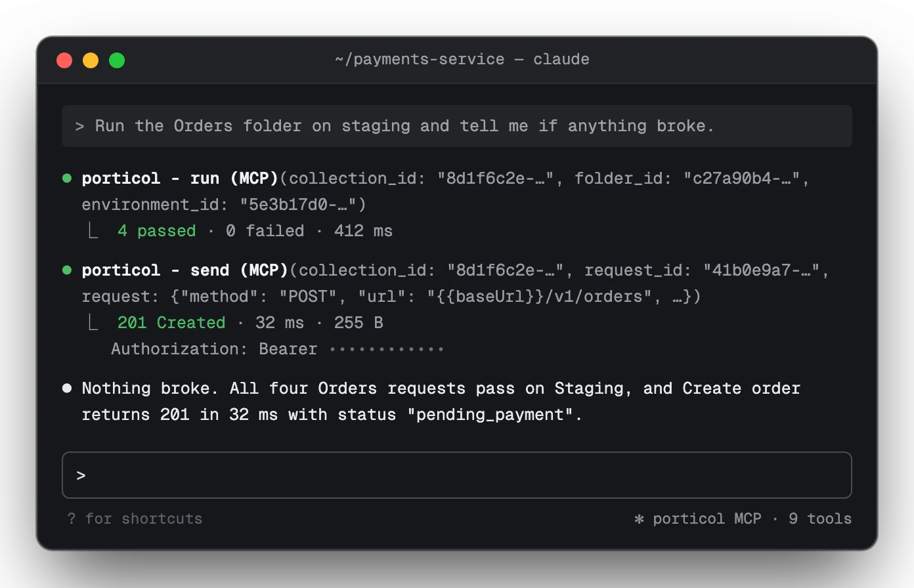
Task: Click the 'porticol - run (MCP)' tool call name
Action: coord(180,178)
